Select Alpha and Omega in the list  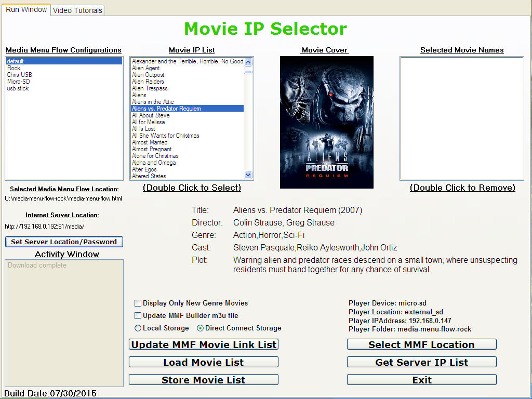click(x=187, y=163)
